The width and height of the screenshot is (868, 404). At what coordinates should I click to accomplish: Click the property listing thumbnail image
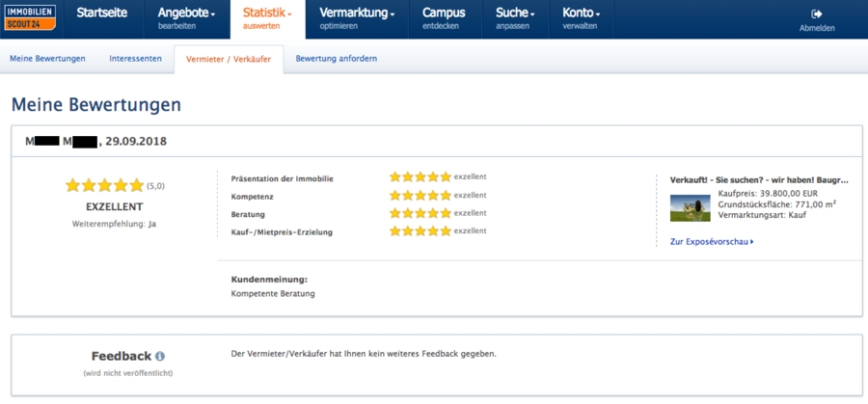click(691, 208)
